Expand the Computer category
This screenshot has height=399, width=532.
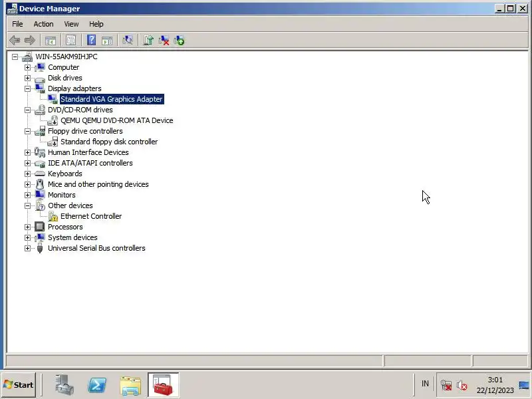27,67
